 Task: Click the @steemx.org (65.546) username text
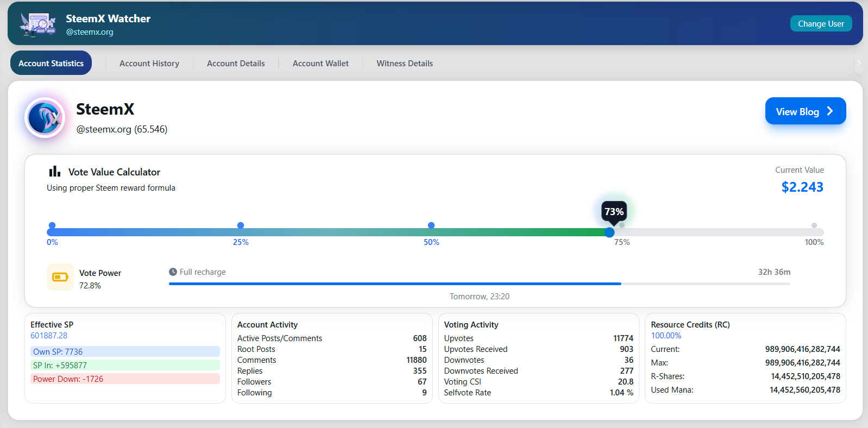(122, 129)
